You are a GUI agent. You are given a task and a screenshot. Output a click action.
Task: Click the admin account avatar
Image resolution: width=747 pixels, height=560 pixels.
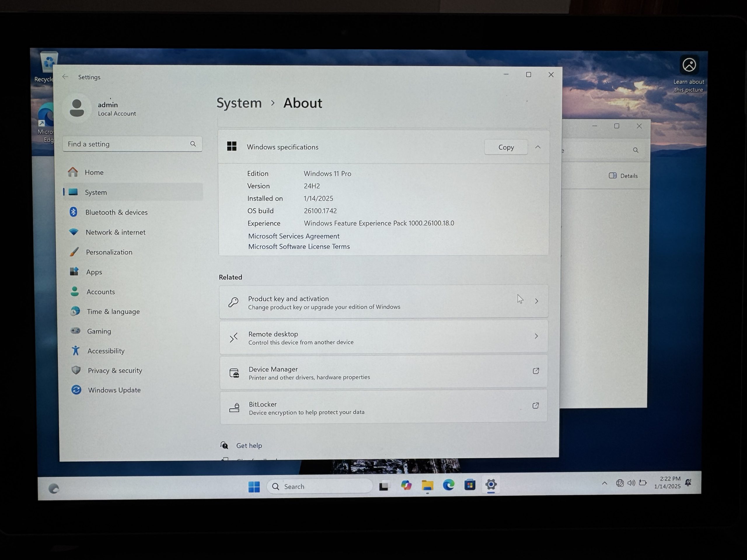[x=77, y=108]
